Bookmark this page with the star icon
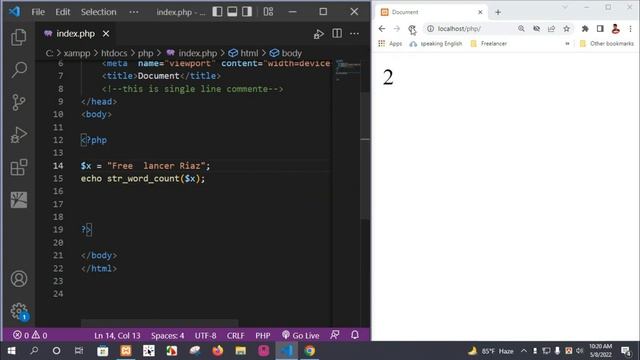This screenshot has height=360, width=640. pos(567,29)
